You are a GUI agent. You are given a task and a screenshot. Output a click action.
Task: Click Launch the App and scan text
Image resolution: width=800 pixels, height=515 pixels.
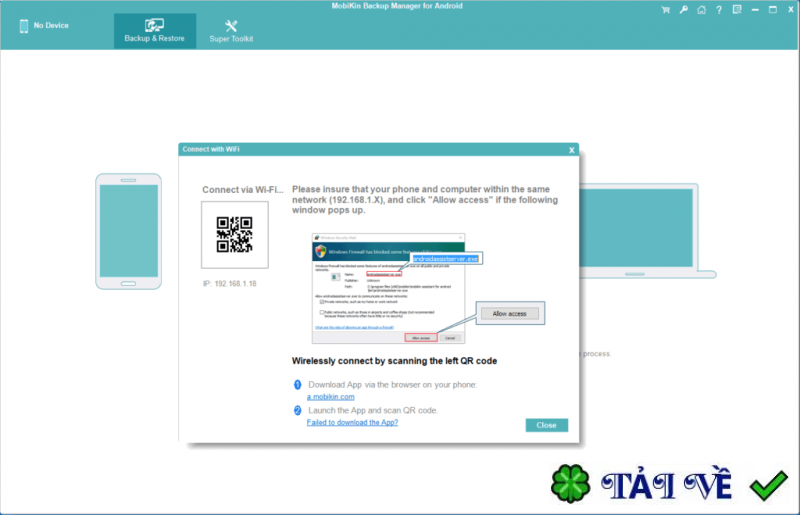tap(373, 410)
